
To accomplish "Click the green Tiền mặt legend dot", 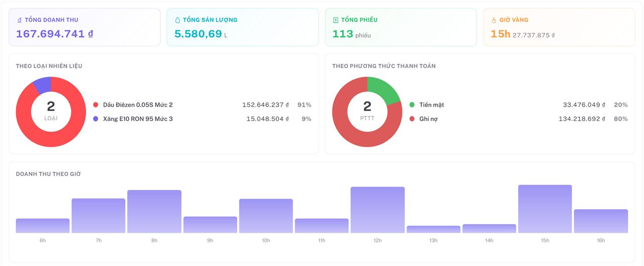I will (x=412, y=105).
